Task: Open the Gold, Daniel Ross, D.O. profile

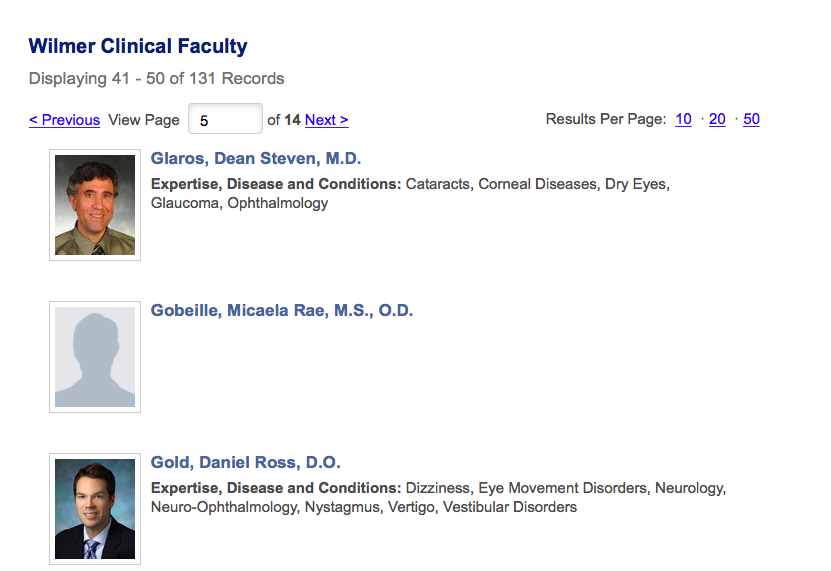Action: tap(246, 462)
